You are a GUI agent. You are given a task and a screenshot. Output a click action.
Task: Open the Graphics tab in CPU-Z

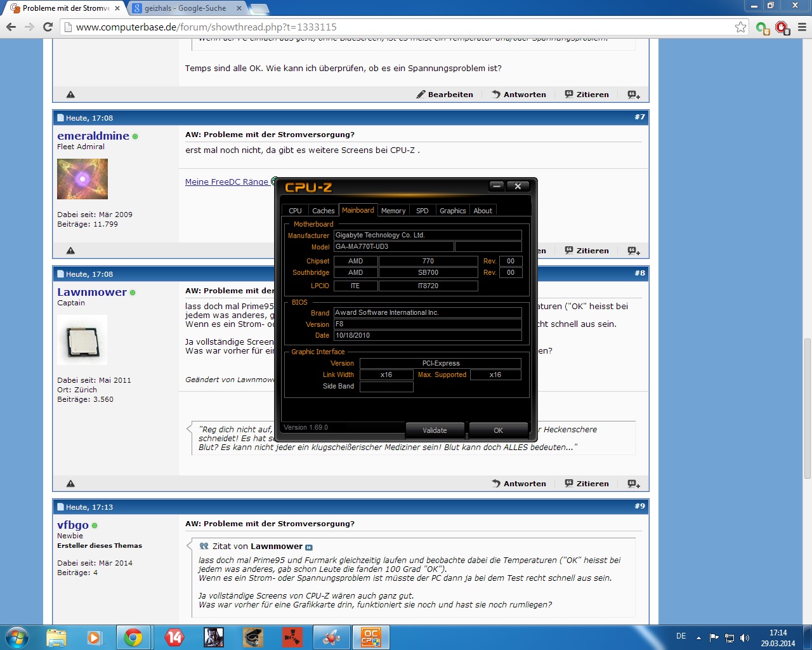pos(452,211)
